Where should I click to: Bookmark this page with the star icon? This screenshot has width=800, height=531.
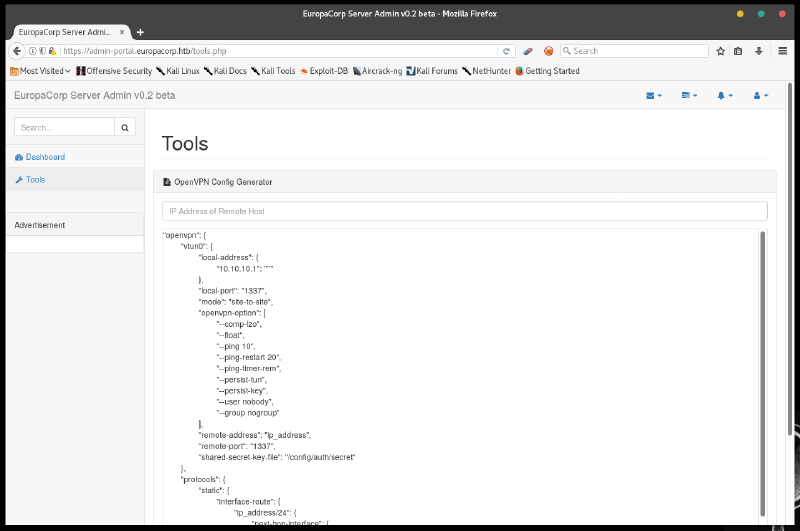[x=720, y=51]
